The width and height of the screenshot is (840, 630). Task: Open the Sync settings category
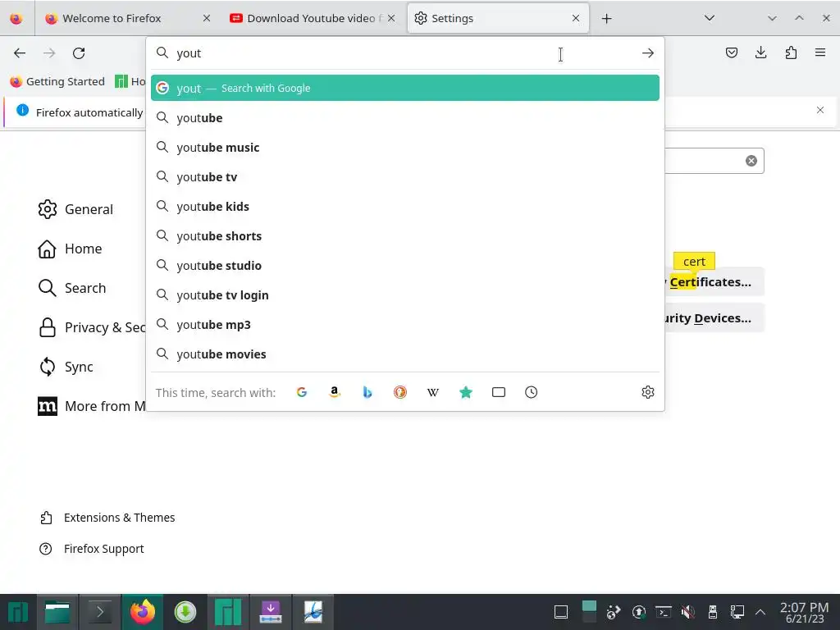pyautogui.click(x=66, y=367)
